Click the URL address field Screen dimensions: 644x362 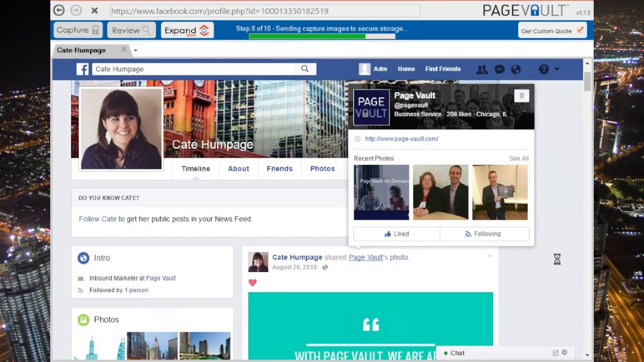[x=265, y=11]
